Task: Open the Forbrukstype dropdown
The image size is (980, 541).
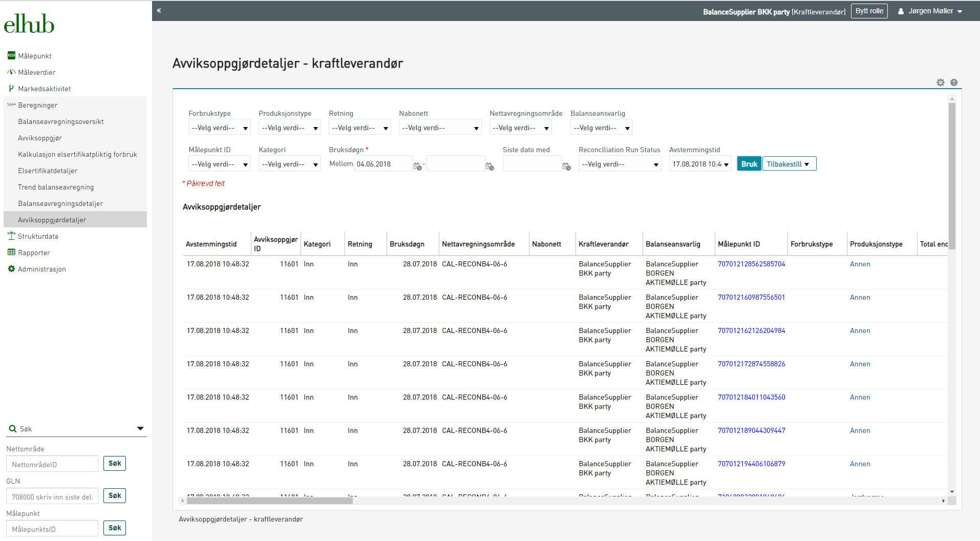Action: (219, 128)
